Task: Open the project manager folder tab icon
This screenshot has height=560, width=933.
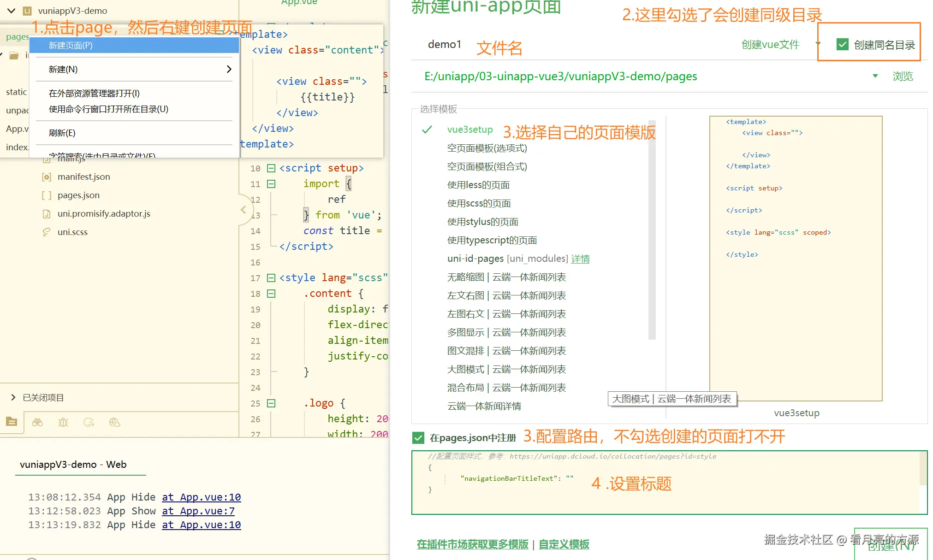Action: [12, 422]
